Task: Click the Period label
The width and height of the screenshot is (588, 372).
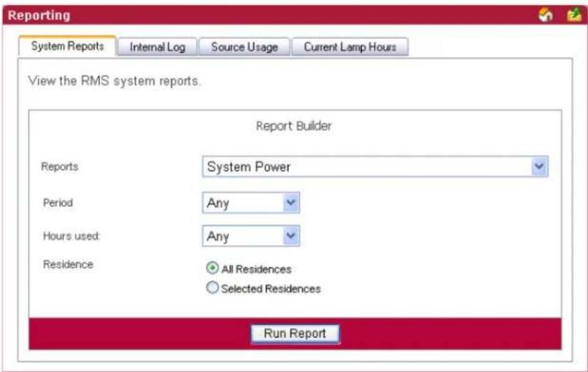Action: tap(58, 203)
